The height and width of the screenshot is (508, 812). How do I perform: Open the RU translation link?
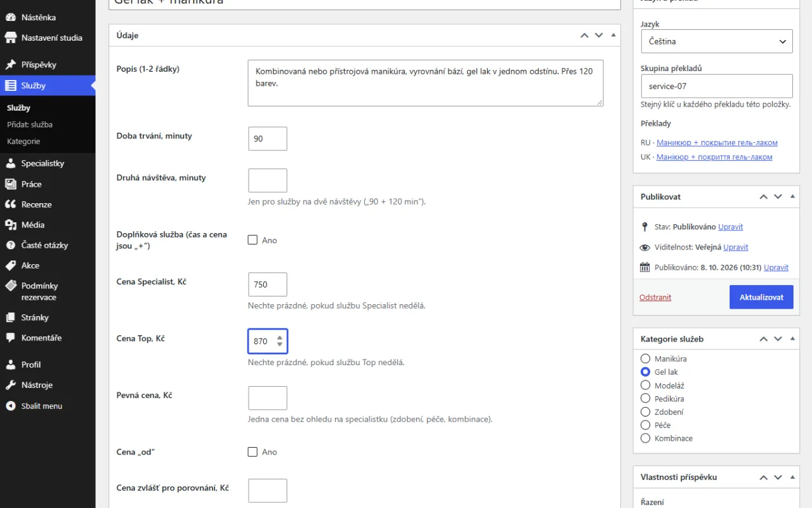(717, 143)
